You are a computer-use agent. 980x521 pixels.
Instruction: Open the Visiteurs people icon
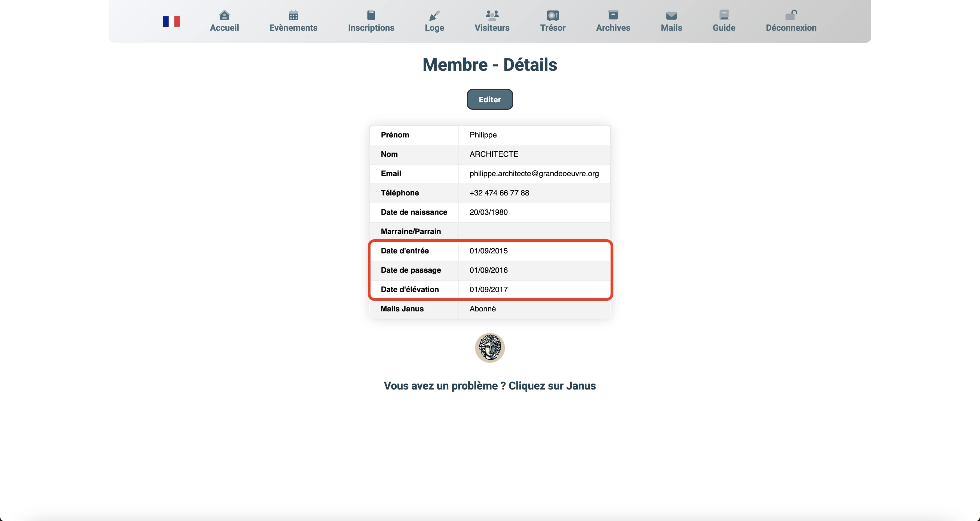click(x=492, y=15)
